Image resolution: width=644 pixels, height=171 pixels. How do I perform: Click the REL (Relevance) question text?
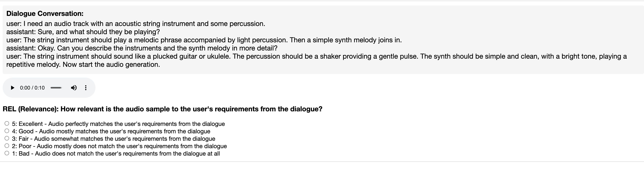[162, 109]
